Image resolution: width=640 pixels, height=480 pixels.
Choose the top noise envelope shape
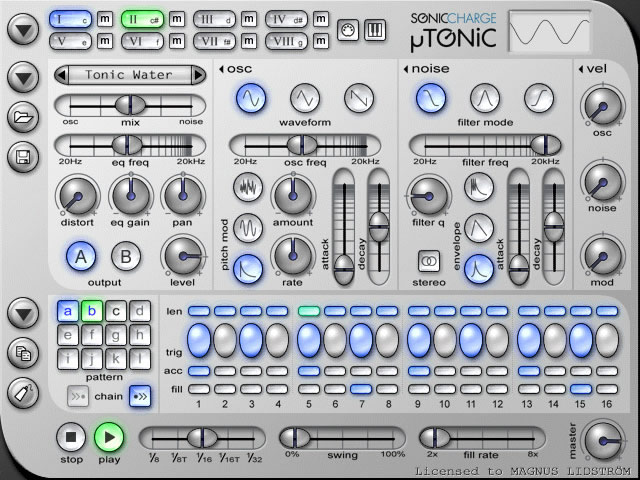[479, 187]
